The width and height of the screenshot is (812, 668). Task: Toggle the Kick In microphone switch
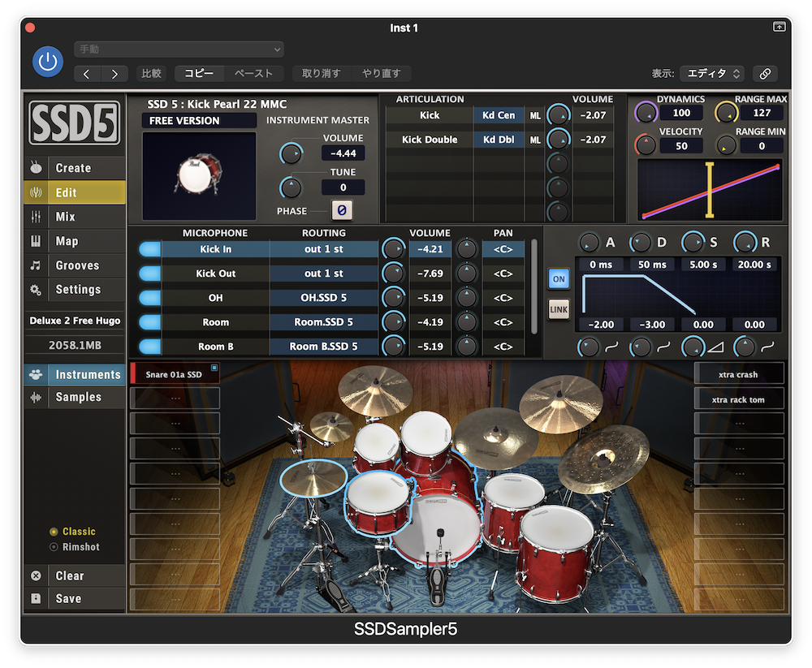coord(150,249)
